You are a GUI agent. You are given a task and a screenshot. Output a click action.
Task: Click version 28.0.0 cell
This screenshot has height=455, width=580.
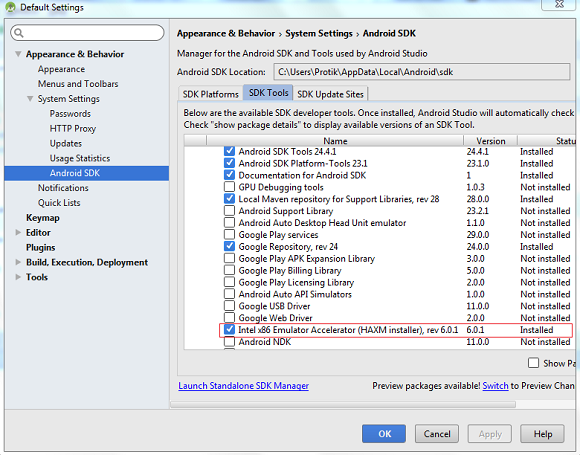(478, 199)
